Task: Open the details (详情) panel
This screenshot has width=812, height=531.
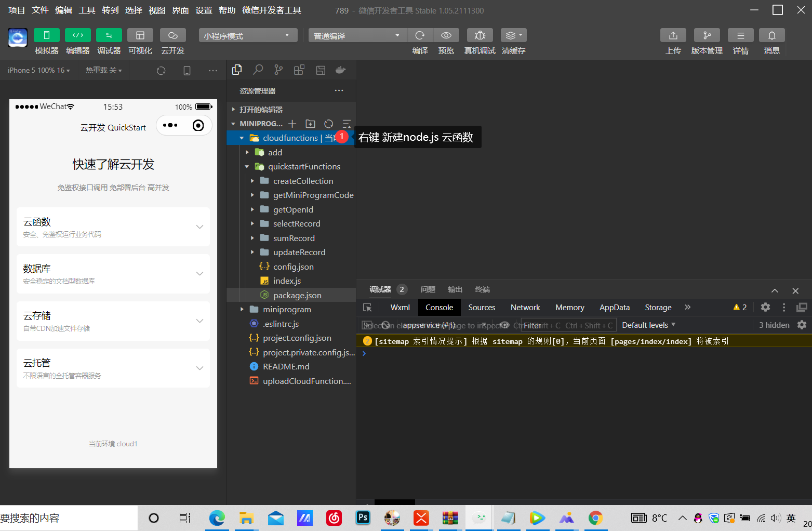Action: pyautogui.click(x=741, y=35)
